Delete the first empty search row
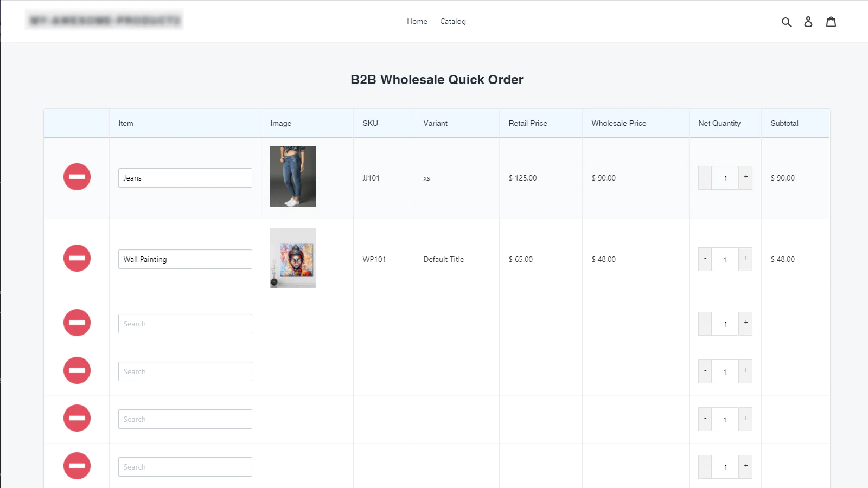This screenshot has width=868, height=488. tap(77, 323)
